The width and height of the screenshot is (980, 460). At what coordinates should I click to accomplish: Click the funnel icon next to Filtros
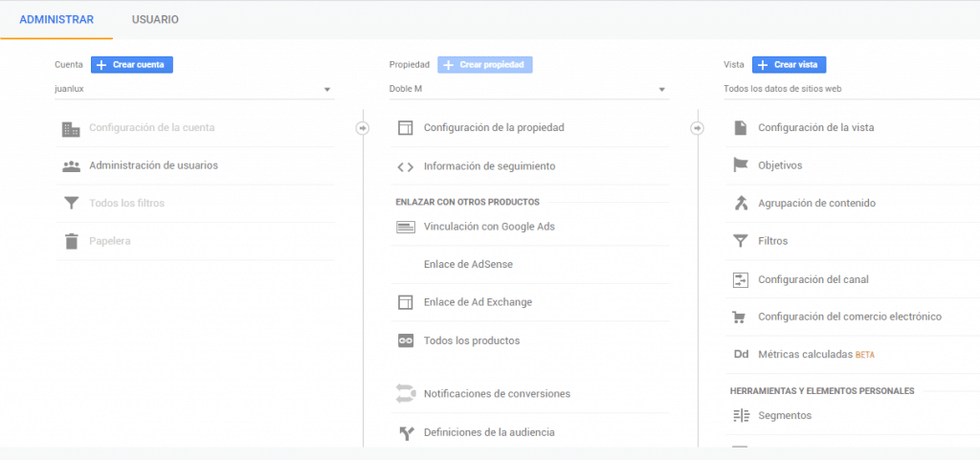click(x=741, y=241)
